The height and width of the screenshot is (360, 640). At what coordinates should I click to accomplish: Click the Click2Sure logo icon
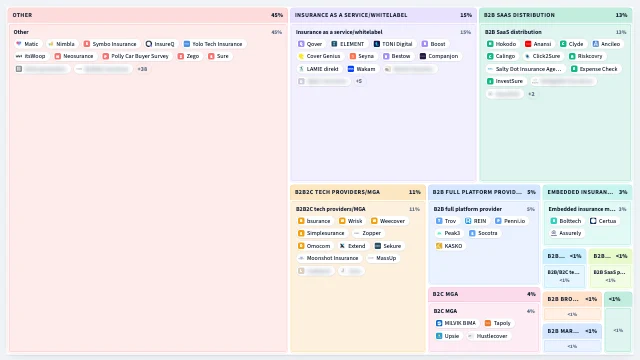[527, 56]
